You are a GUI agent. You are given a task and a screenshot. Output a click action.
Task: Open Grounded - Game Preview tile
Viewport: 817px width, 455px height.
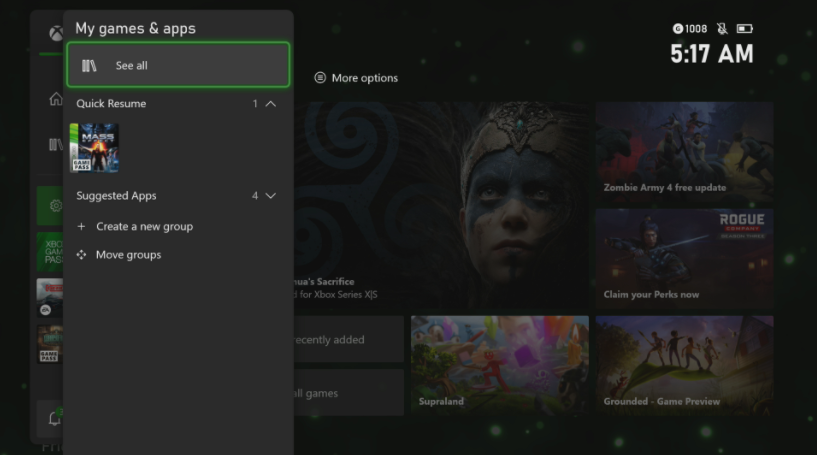coord(684,365)
